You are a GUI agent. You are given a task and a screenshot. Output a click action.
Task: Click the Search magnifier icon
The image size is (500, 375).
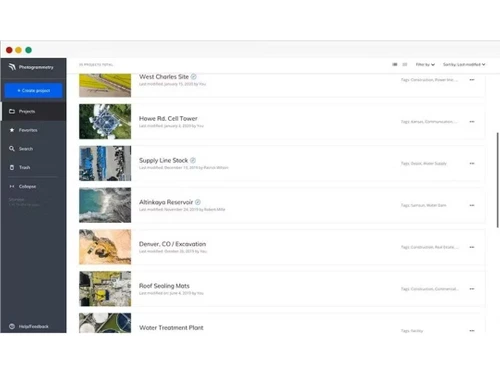12,149
